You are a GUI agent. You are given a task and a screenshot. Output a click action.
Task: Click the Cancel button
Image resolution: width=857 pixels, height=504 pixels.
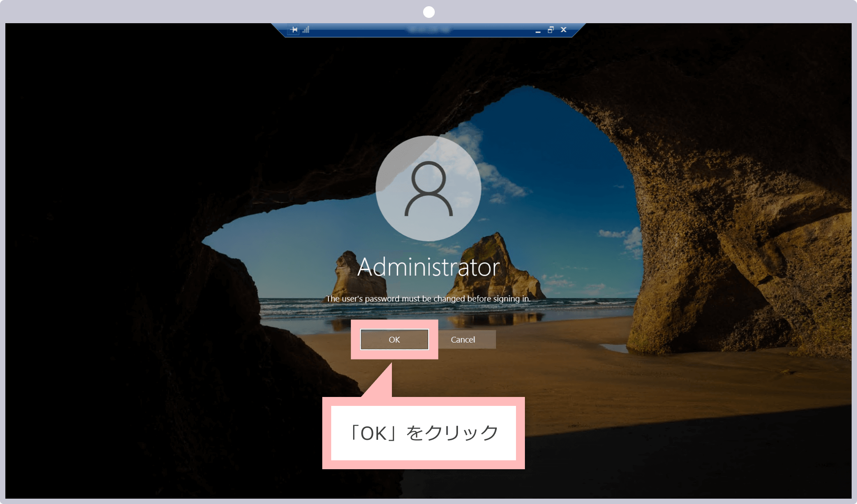pyautogui.click(x=463, y=339)
